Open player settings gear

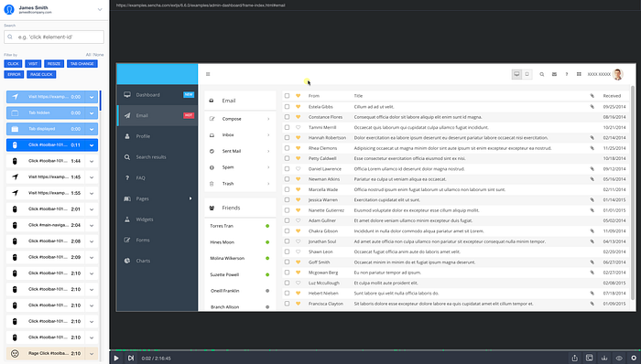634,358
